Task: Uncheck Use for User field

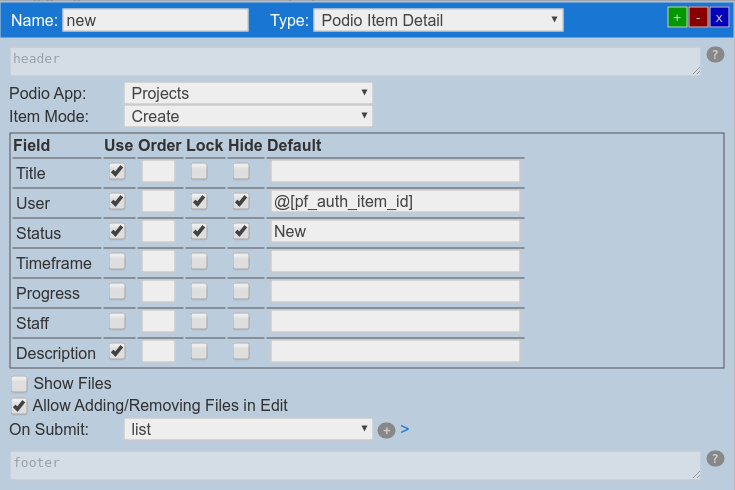Action: tap(117, 201)
